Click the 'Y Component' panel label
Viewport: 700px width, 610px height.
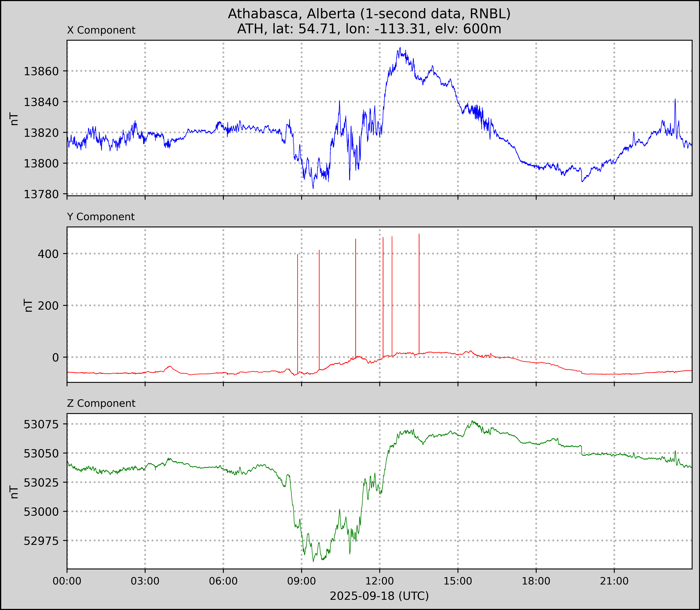coord(101,217)
